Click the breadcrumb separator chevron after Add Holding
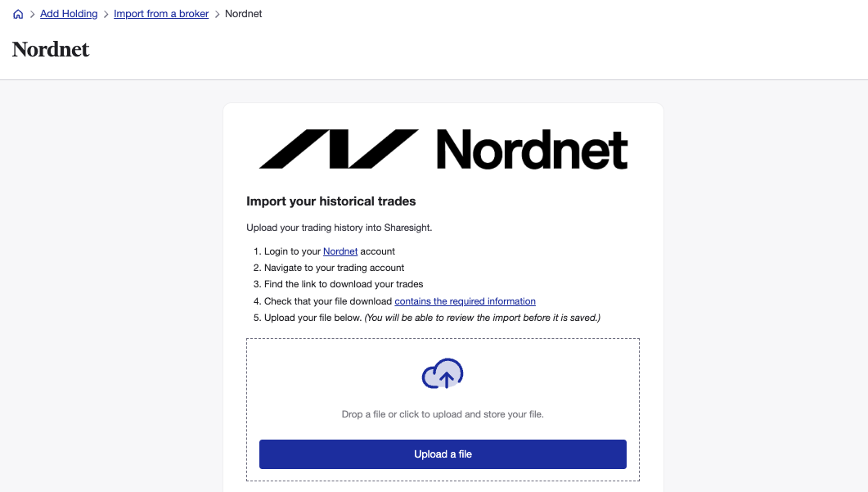The height and width of the screenshot is (492, 868). point(104,13)
